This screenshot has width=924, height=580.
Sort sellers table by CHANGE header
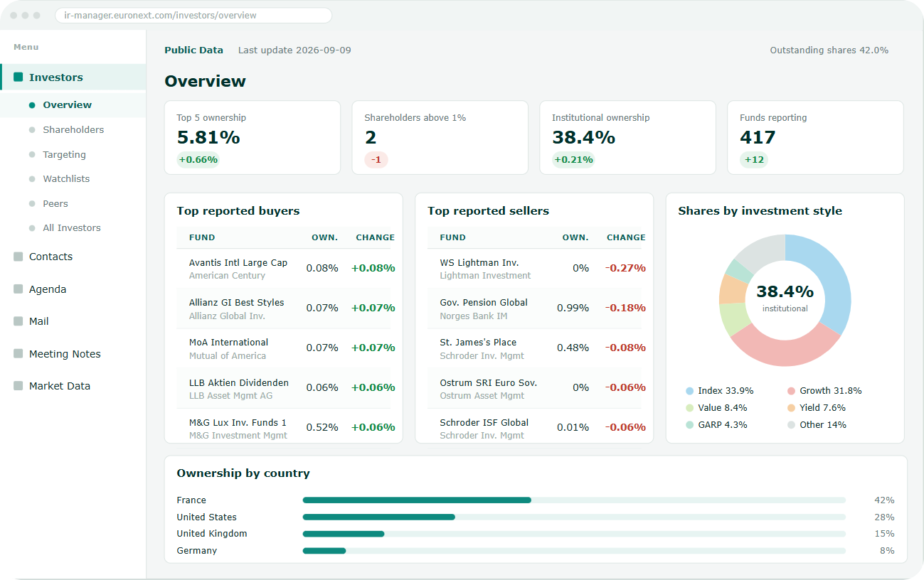coord(626,237)
